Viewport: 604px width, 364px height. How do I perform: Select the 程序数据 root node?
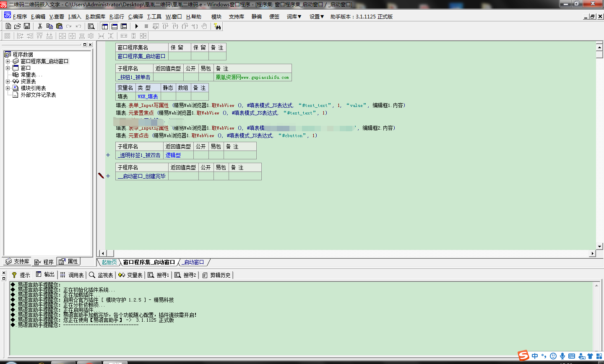point(23,55)
